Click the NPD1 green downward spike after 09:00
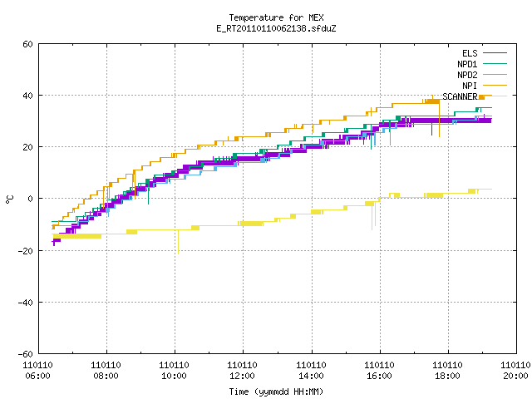532x399 pixels. (148, 194)
